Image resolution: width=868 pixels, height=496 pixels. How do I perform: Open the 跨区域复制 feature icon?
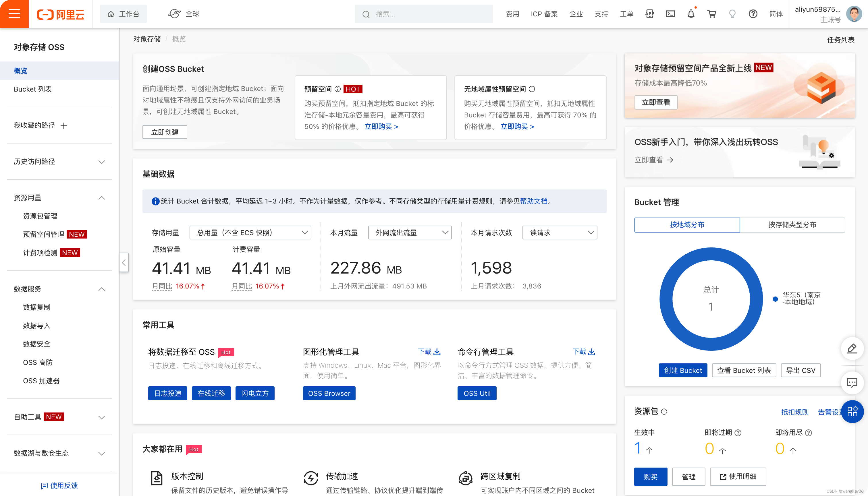click(465, 478)
